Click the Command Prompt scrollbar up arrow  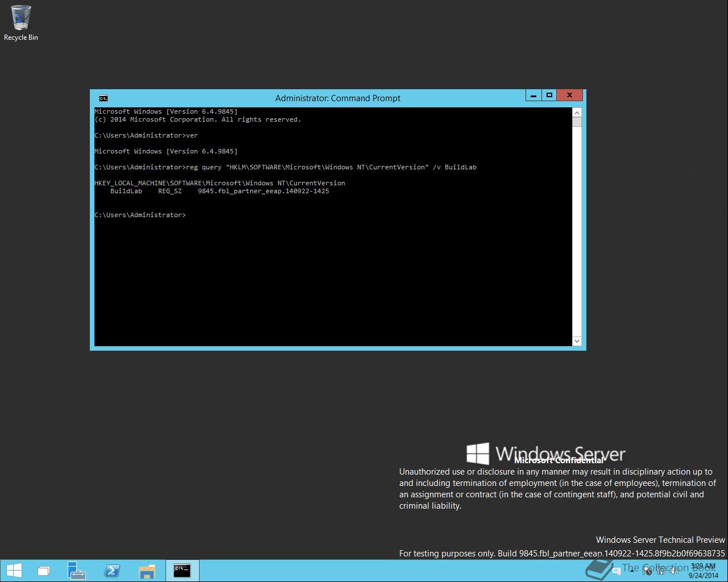(577, 113)
